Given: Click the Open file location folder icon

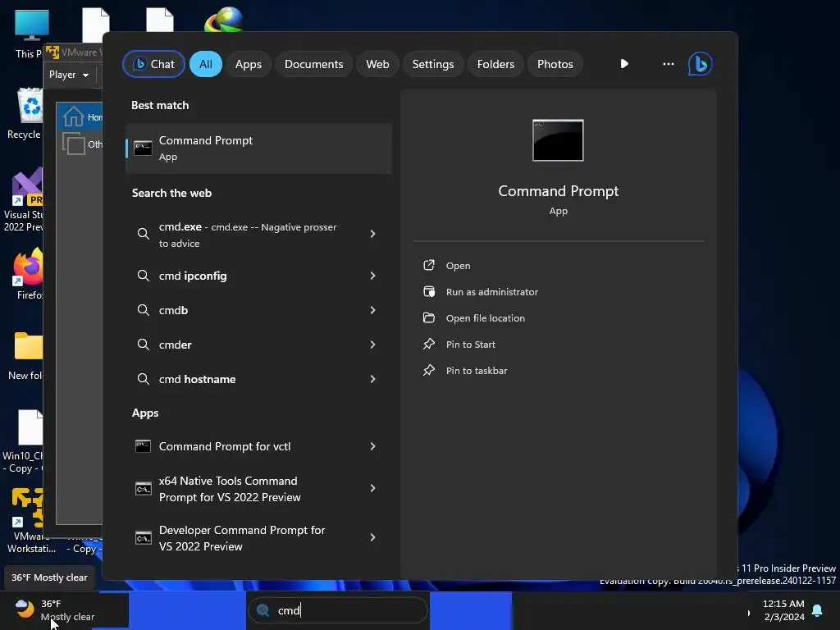Looking at the screenshot, I should tap(428, 317).
